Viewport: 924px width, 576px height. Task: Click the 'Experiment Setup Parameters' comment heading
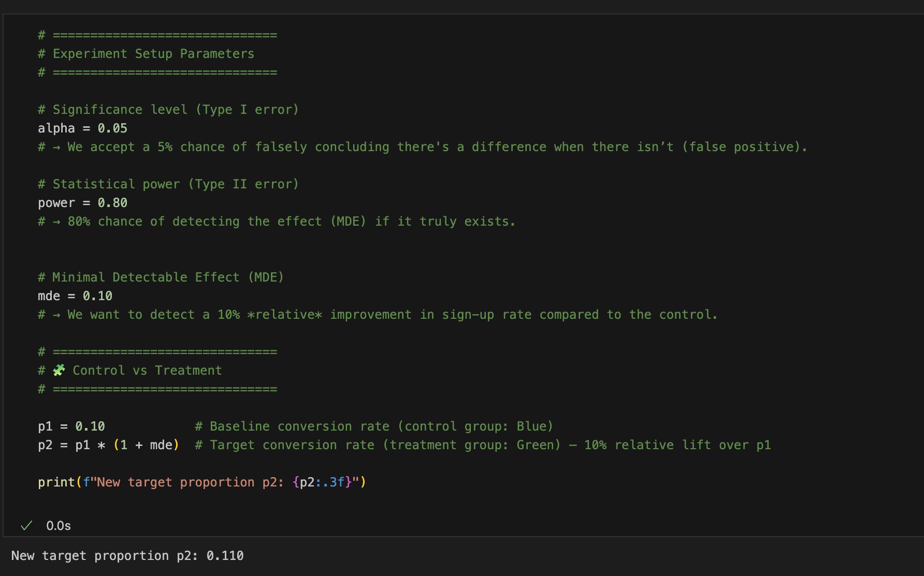pos(153,54)
